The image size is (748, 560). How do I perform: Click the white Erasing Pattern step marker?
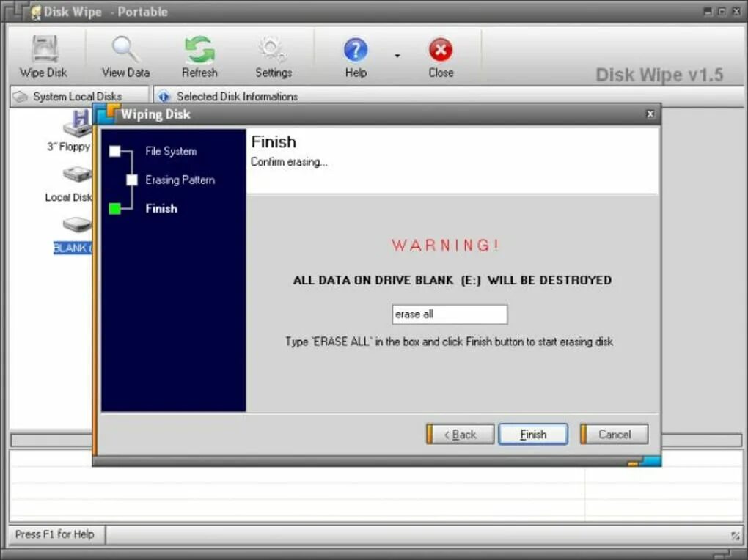point(132,180)
